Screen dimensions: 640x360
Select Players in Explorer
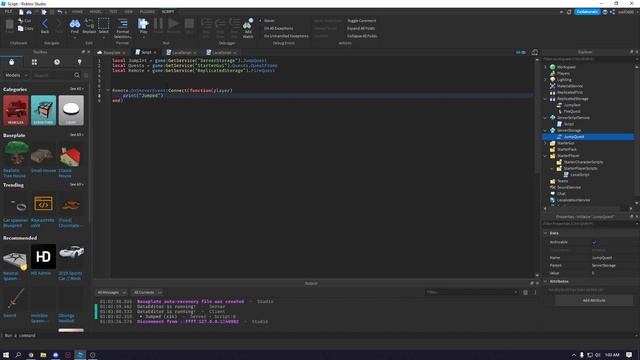pos(563,73)
